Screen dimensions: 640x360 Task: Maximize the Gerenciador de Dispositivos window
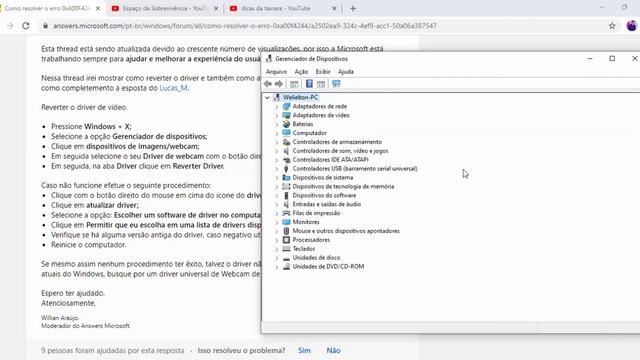(x=612, y=59)
